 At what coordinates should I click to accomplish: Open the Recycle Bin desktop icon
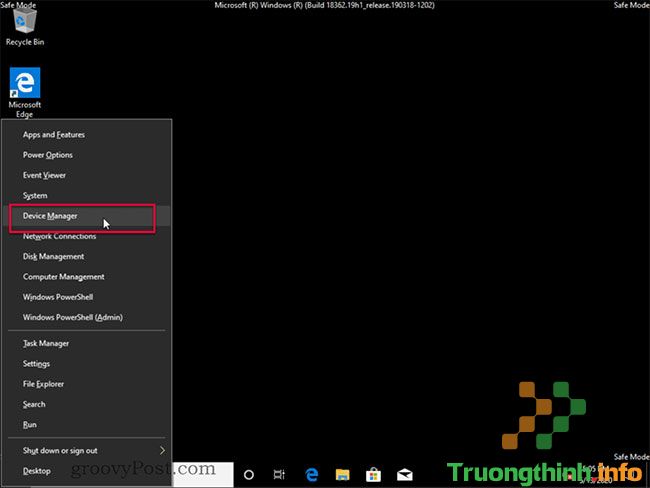pyautogui.click(x=25, y=27)
